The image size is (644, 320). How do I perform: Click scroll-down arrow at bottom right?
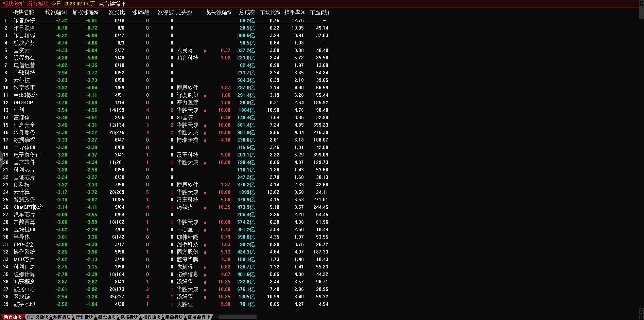tap(641, 311)
